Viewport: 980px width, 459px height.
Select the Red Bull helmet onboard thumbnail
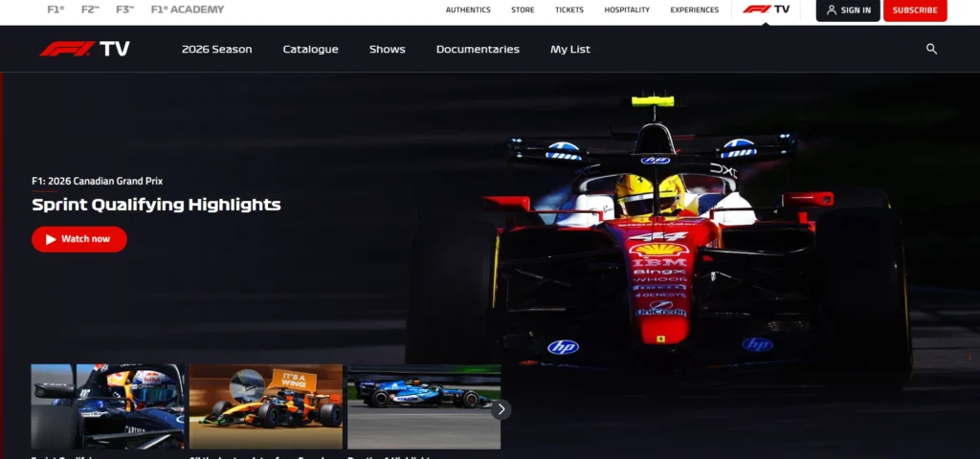107,406
